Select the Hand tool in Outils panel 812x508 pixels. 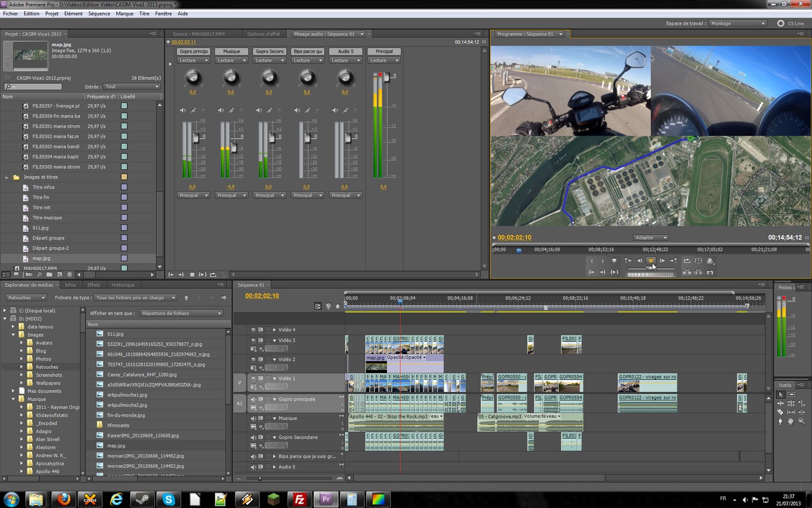(791, 421)
